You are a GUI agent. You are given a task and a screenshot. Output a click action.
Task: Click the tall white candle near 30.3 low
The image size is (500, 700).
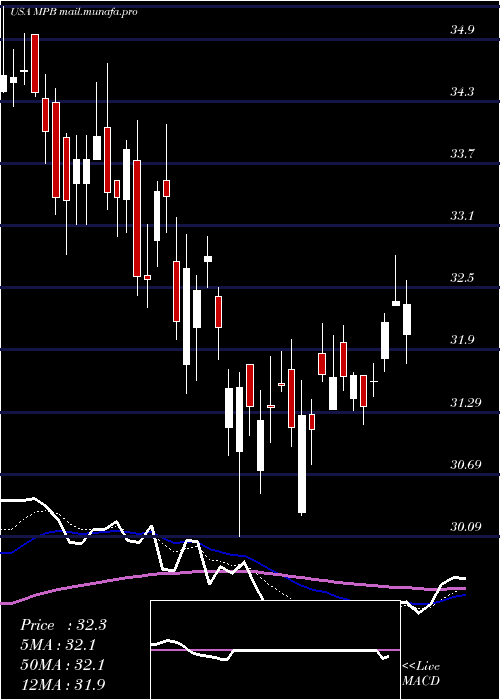click(x=302, y=463)
